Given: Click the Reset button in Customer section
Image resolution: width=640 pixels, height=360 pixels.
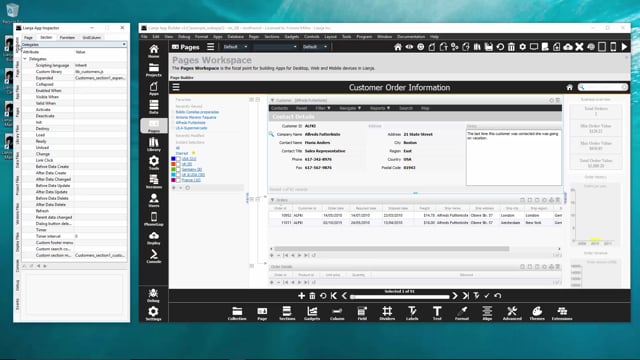Looking at the screenshot, I should tap(301, 108).
